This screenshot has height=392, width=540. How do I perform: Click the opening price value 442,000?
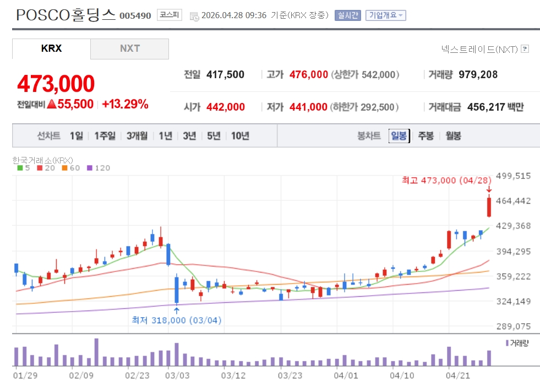226,107
